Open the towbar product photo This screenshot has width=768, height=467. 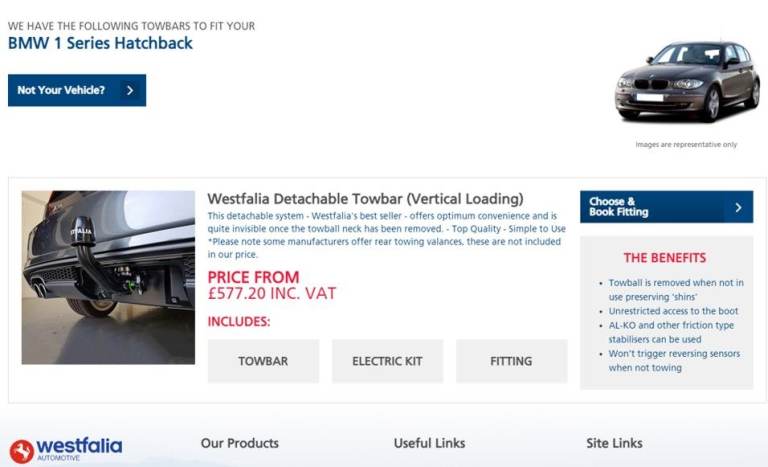pyautogui.click(x=108, y=277)
